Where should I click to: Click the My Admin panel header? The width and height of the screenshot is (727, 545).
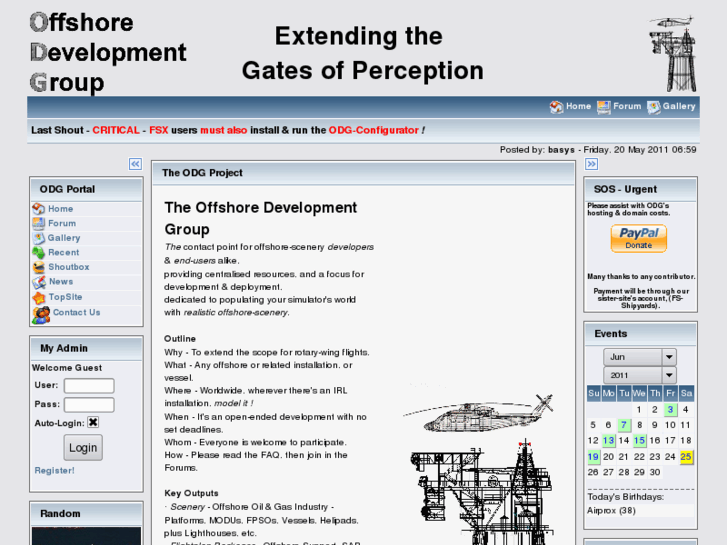click(x=86, y=348)
